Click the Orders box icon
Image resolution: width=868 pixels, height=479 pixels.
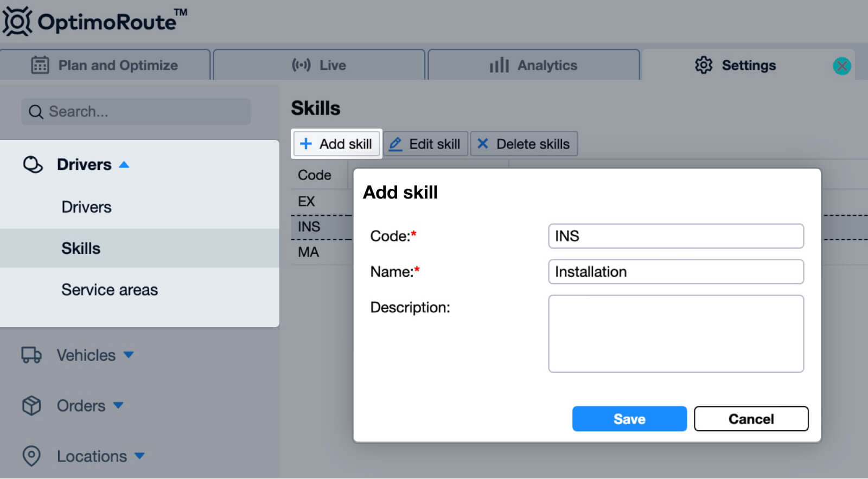coord(31,406)
